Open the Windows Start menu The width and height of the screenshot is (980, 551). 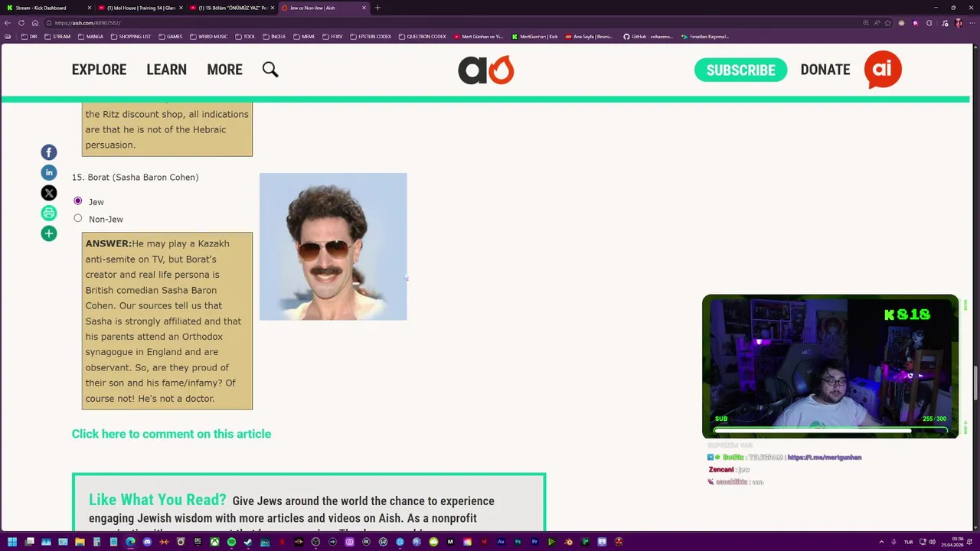click(x=11, y=542)
